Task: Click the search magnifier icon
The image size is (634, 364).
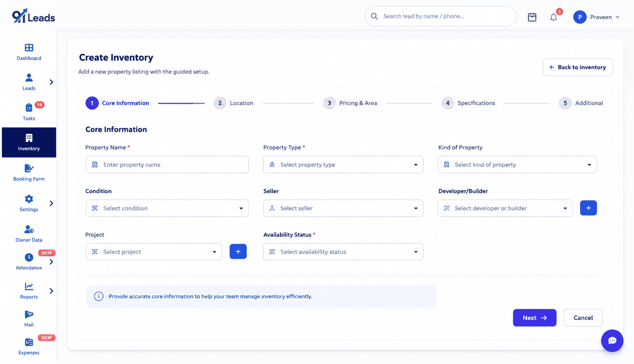Action: coord(374,16)
